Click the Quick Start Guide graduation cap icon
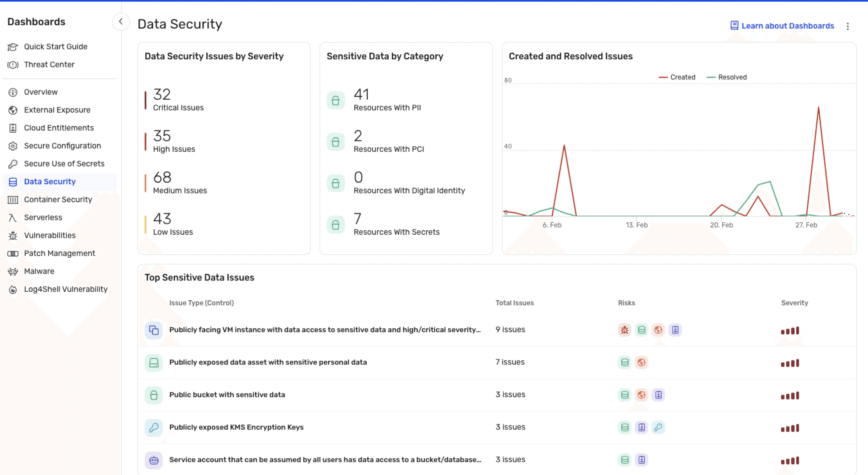 click(x=13, y=47)
